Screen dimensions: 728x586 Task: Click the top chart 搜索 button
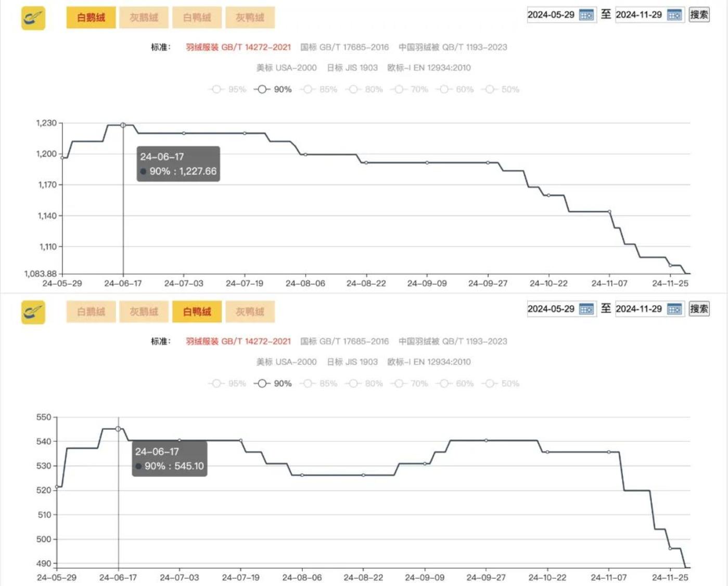(x=699, y=15)
